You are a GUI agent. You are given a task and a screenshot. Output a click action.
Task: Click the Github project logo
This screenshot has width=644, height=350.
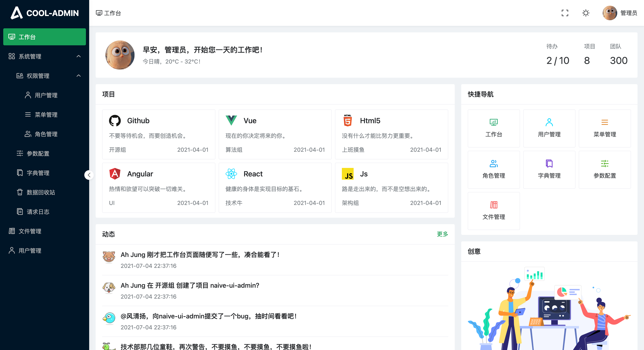(115, 121)
